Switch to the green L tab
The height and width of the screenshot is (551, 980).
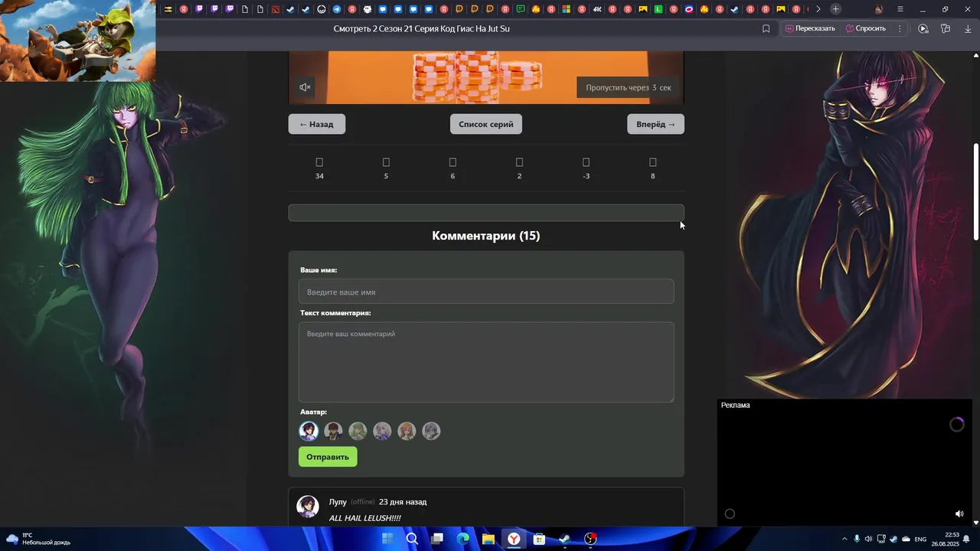pyautogui.click(x=658, y=9)
